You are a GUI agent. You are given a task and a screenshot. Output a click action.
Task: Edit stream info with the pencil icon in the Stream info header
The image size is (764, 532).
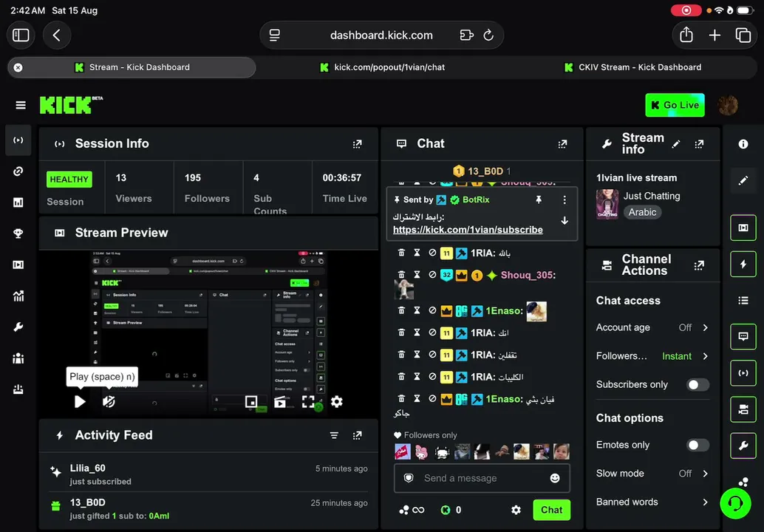click(x=675, y=144)
